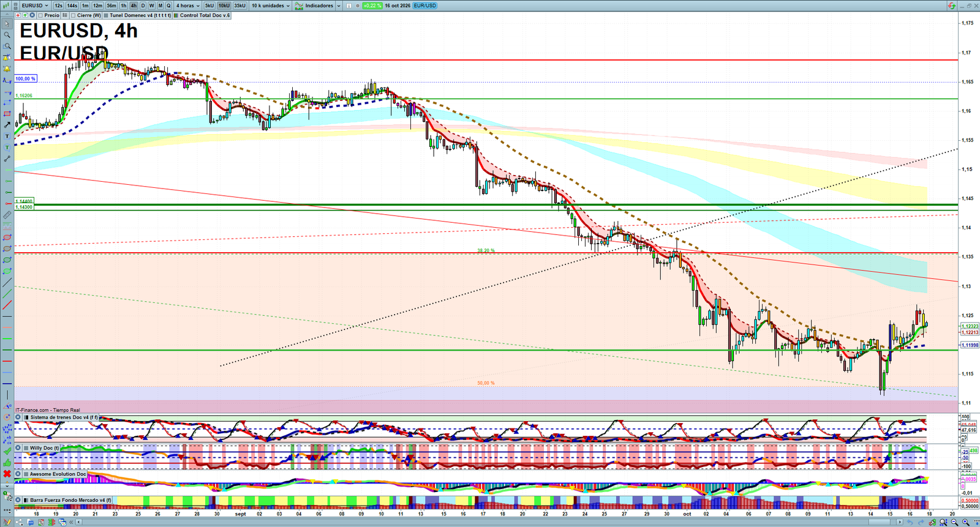The width and height of the screenshot is (980, 527).
Task: Collapse bottom bar with double chevron
Action: 71,522
